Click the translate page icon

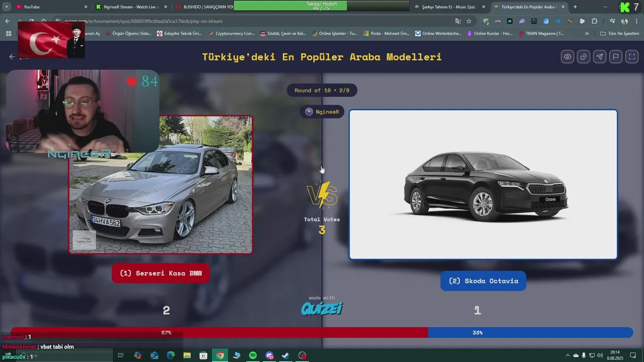click(x=458, y=21)
